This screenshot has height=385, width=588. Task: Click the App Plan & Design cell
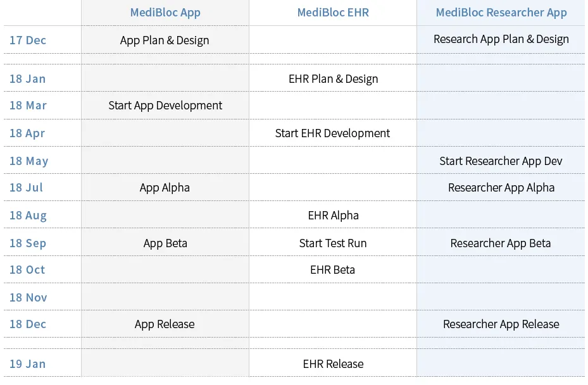[x=165, y=40]
